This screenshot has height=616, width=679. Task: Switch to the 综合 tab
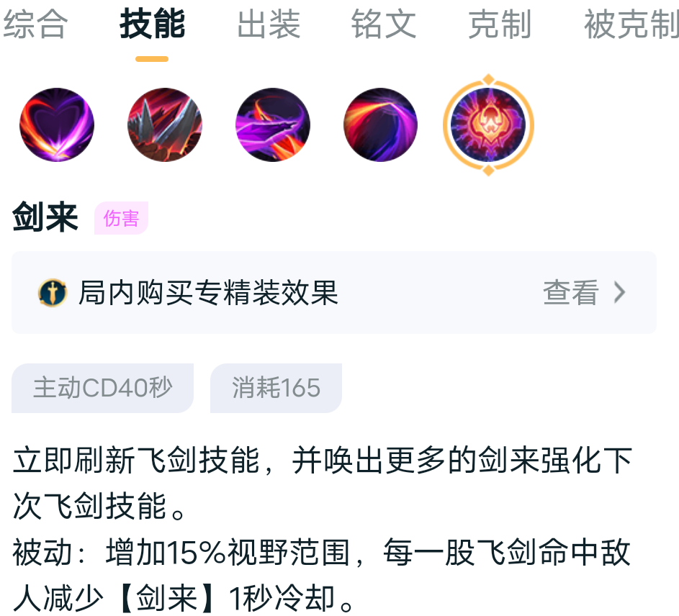coord(35,24)
